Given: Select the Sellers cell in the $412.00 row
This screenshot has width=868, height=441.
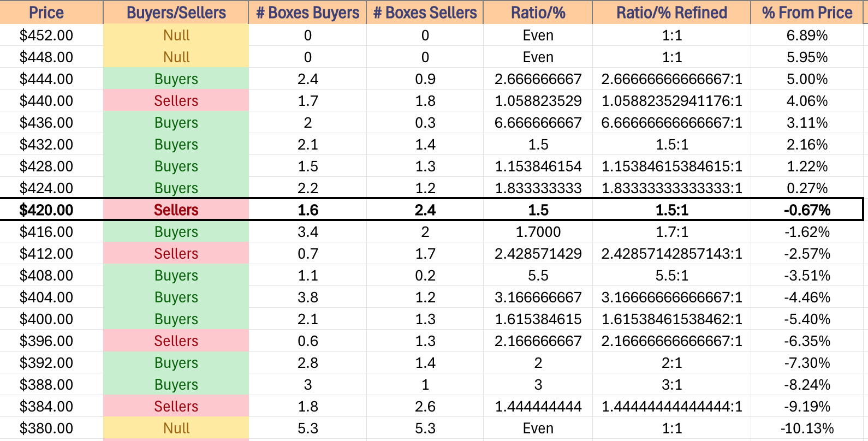Looking at the screenshot, I should coord(176,254).
